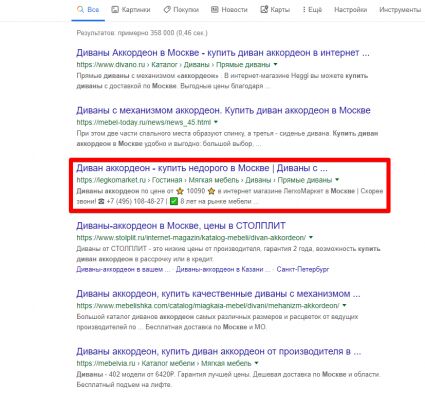Open the Покупки tab
Screen dimensions: 425x400
[181, 10]
